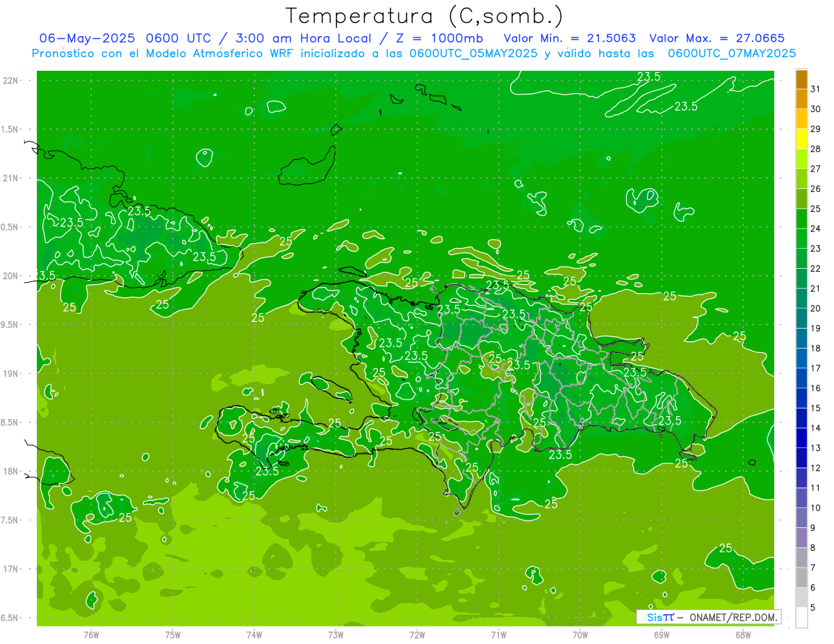Click legend value 24
The width and height of the screenshot is (834, 644).
tap(815, 229)
